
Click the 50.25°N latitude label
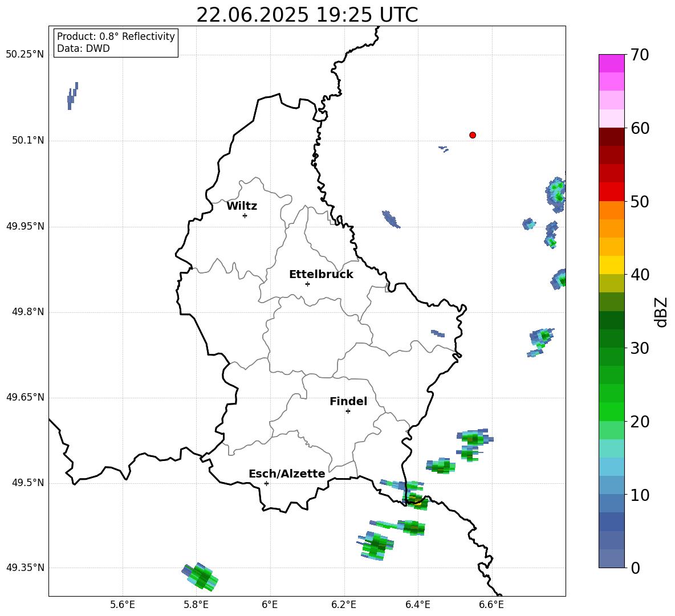click(25, 55)
